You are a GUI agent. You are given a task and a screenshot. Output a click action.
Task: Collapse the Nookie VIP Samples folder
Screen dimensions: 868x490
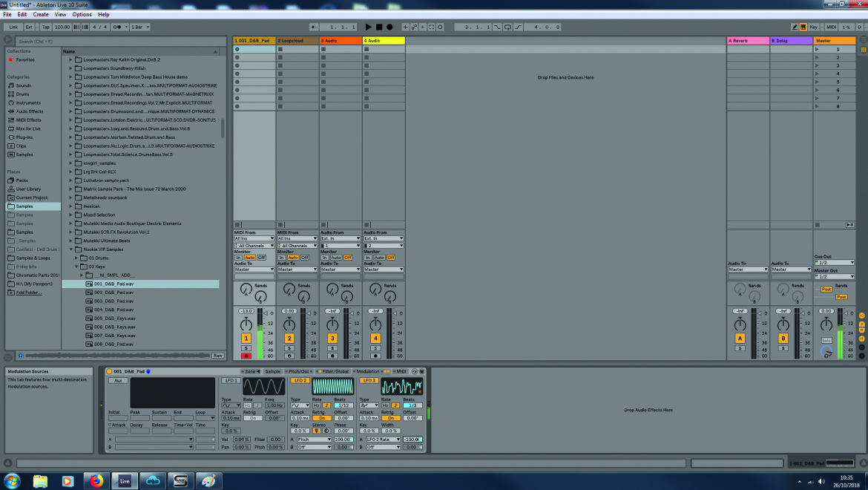click(71, 249)
